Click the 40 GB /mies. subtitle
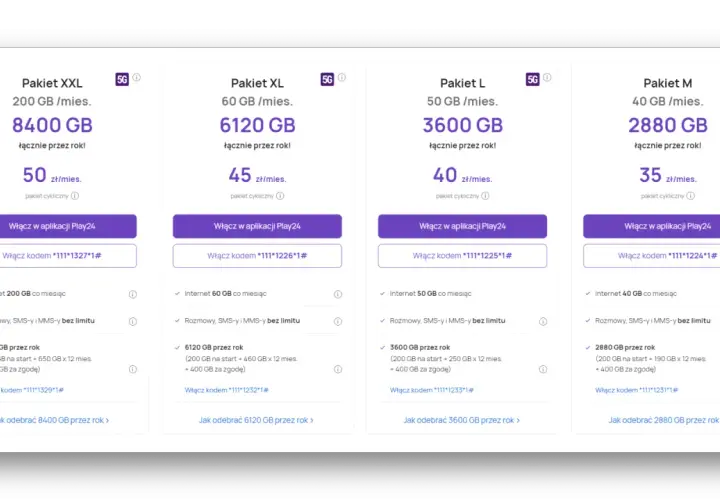The image size is (720, 500). tap(668, 101)
